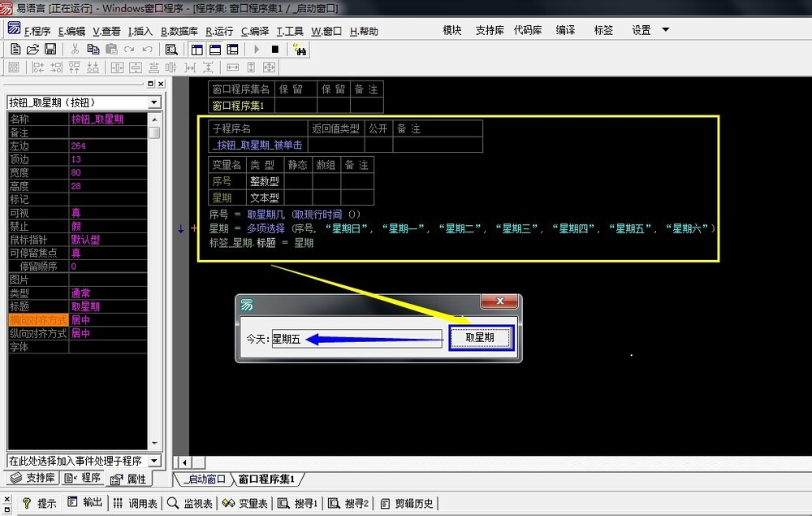Click the 今天 text field in dialog
812x516 pixels.
point(357,340)
